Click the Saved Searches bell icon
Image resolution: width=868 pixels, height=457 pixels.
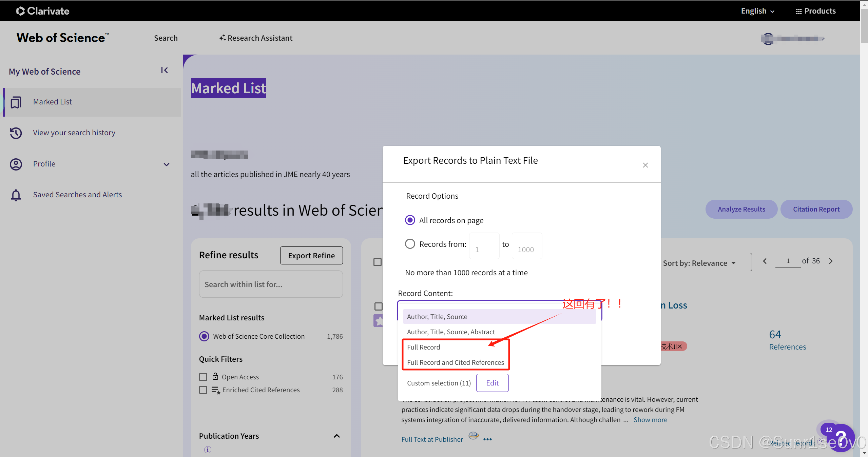(16, 195)
